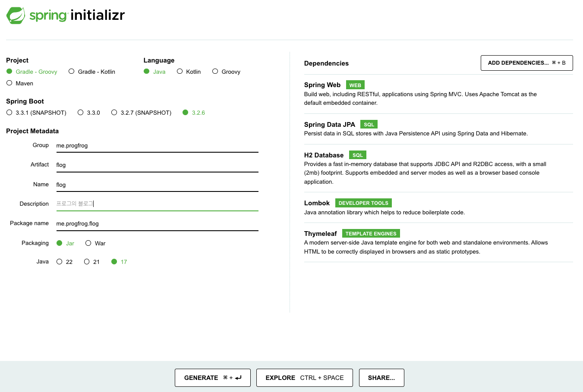Click the H2 Database dependency title
Screen dimensions: 583x392
click(x=324, y=155)
